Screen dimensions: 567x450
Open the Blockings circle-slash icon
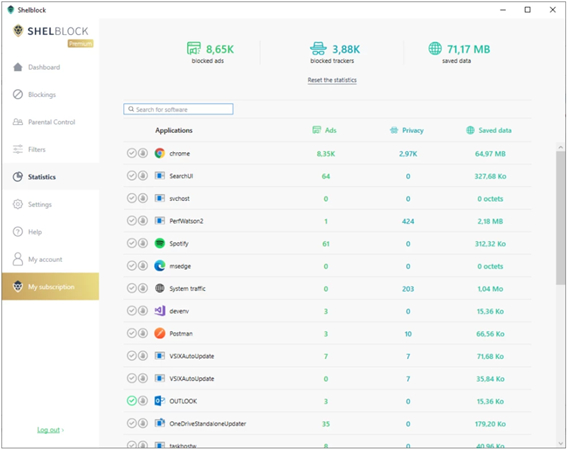[x=18, y=94]
